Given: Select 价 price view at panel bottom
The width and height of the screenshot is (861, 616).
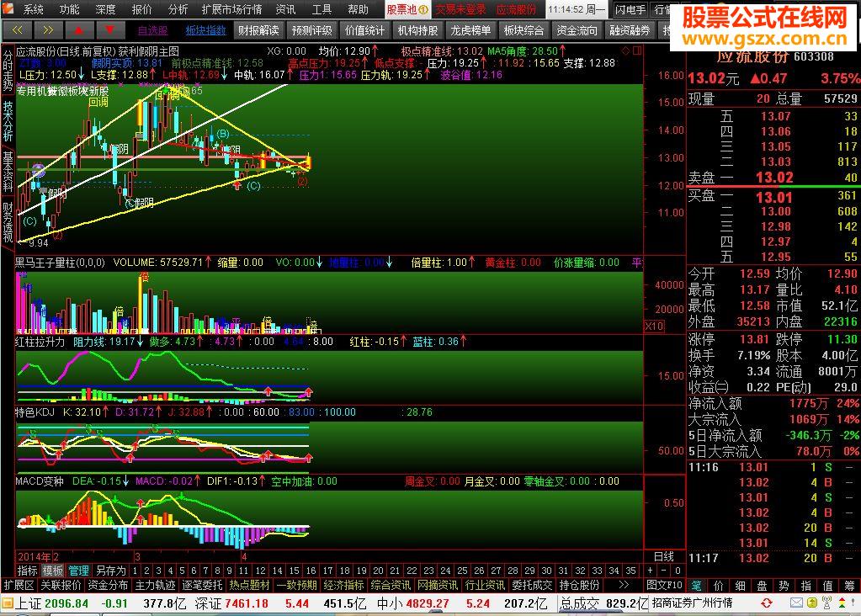Looking at the screenshot, I should click(719, 586).
